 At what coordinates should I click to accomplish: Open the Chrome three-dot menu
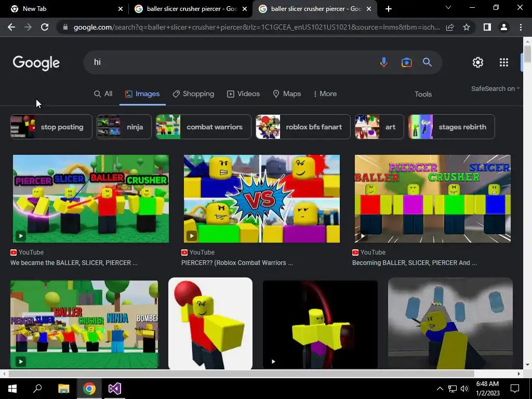tap(521, 27)
